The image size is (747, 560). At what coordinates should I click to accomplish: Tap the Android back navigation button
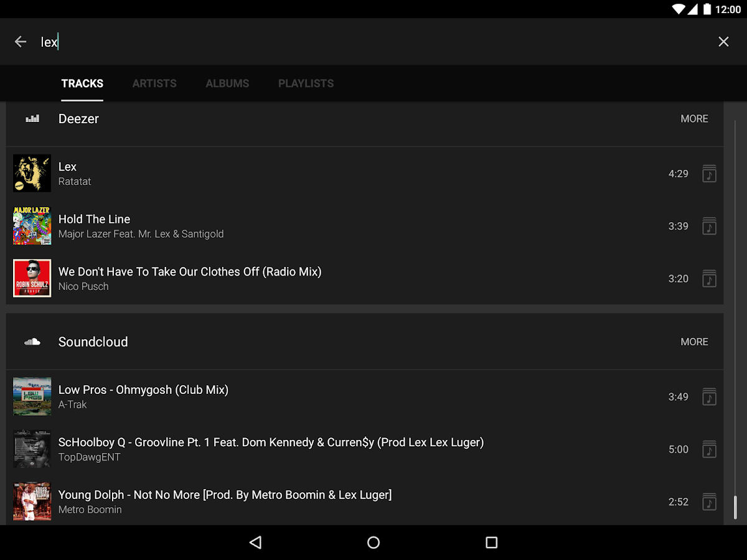click(x=255, y=543)
